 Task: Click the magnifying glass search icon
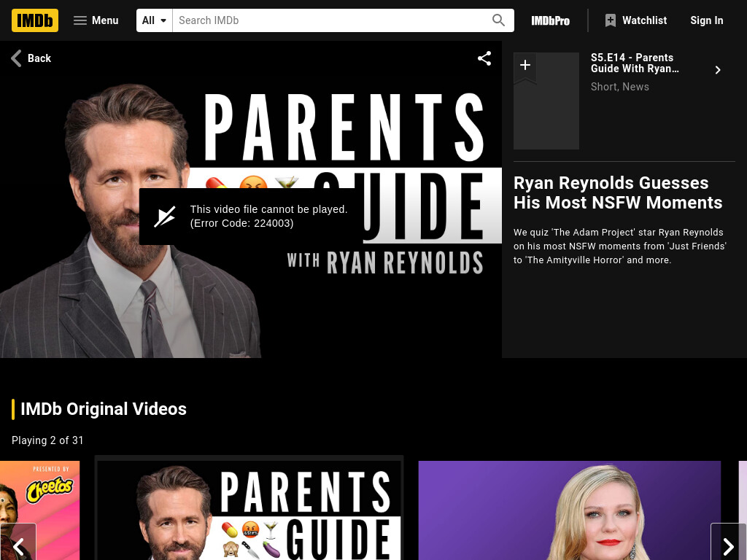[x=498, y=20]
